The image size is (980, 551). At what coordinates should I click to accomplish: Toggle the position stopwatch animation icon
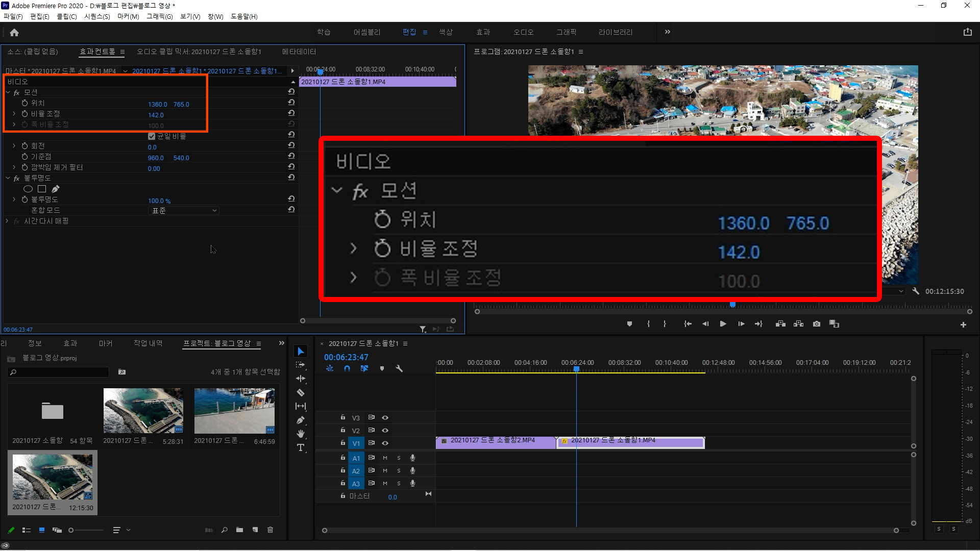tap(24, 103)
